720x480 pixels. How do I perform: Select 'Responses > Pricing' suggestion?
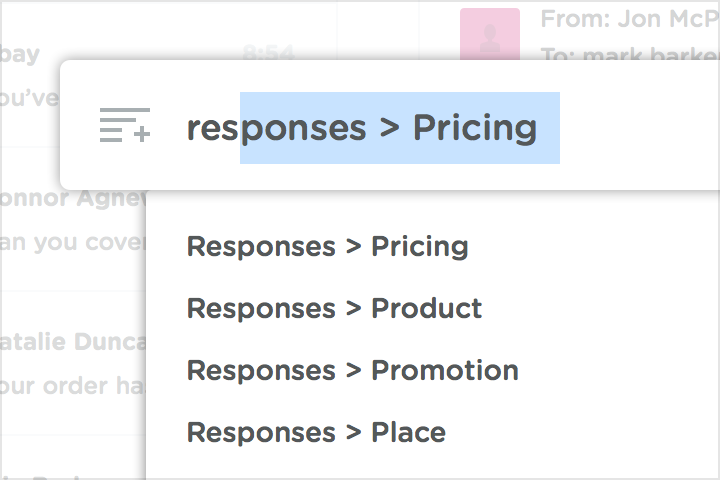[327, 246]
